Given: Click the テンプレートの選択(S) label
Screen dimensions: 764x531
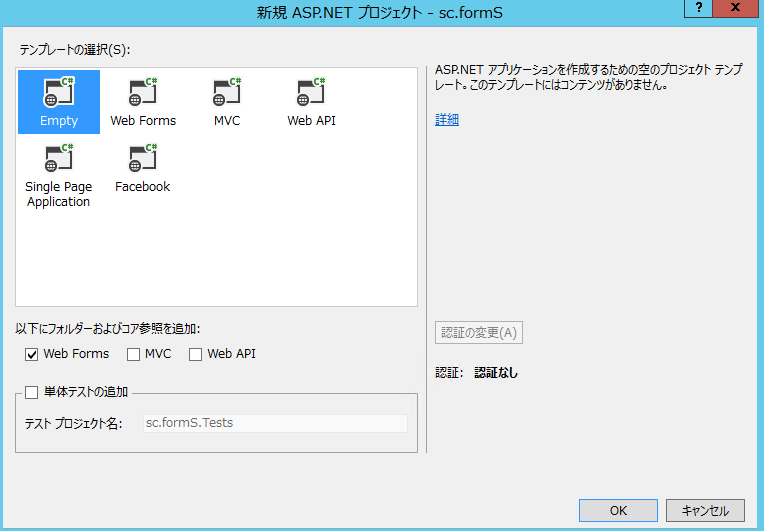Looking at the screenshot, I should coord(75,50).
